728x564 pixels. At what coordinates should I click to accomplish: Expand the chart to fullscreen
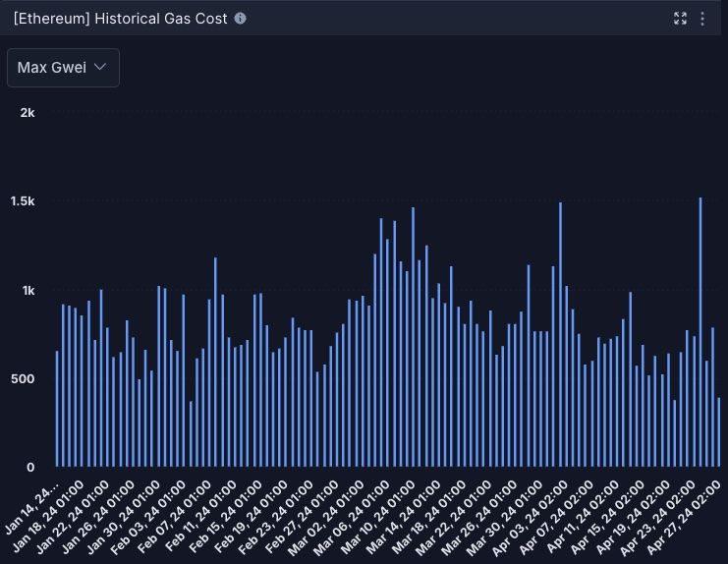[680, 19]
